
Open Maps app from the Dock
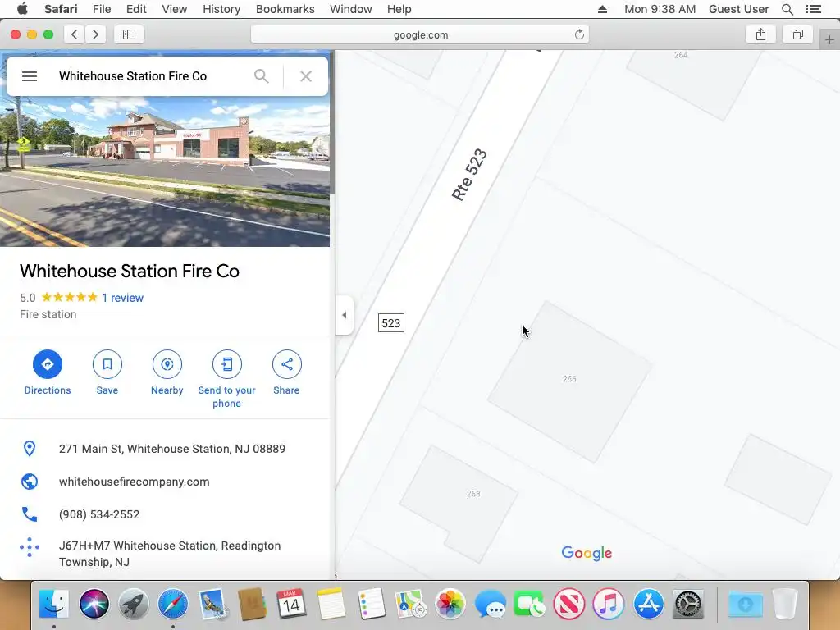coord(410,604)
